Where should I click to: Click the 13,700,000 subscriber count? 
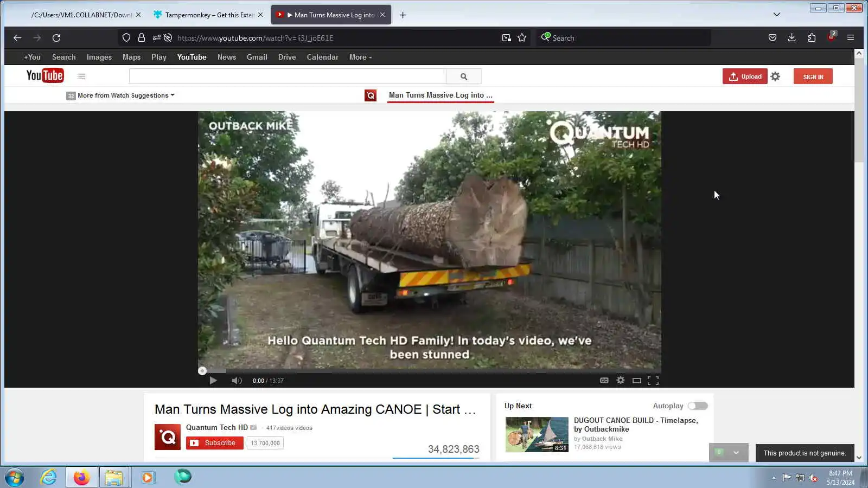point(265,443)
